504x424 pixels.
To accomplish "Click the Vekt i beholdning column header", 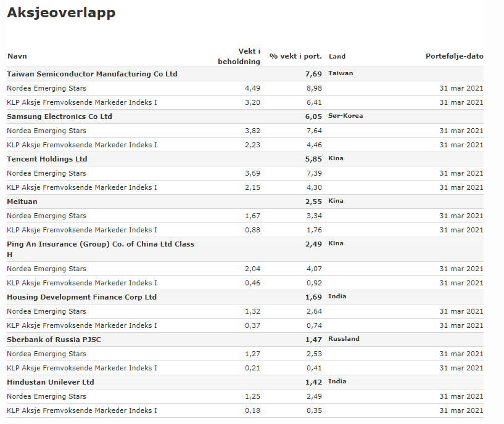I will [x=239, y=56].
